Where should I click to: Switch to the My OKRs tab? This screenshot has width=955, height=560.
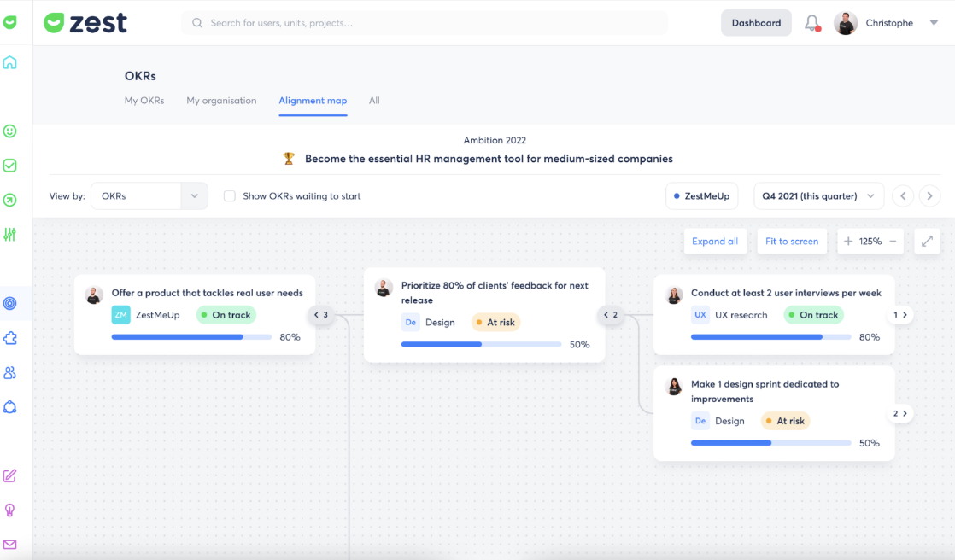pos(144,101)
